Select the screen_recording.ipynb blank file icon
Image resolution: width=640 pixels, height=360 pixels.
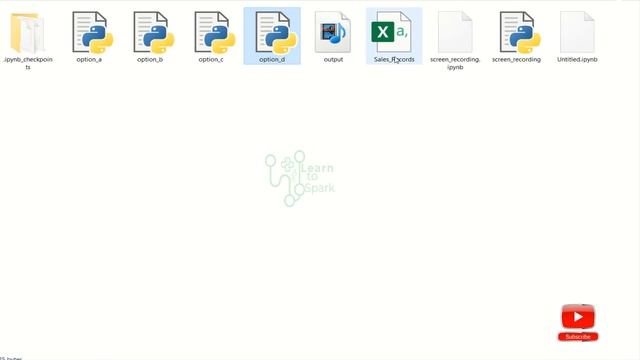(455, 32)
